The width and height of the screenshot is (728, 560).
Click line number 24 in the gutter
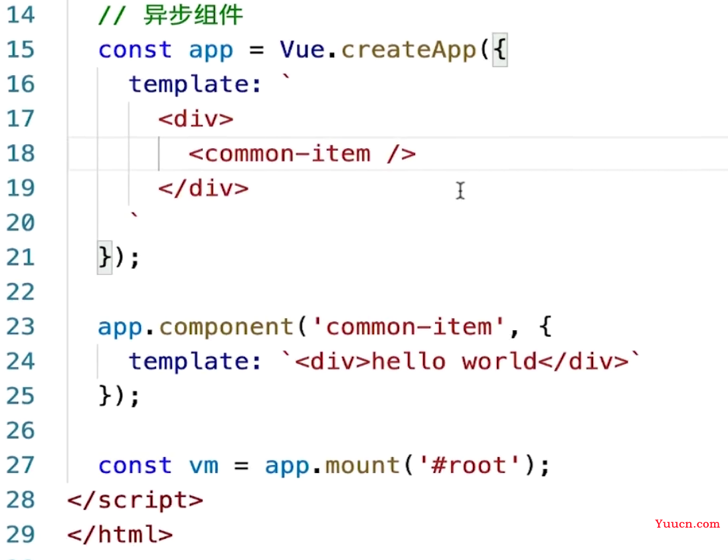[x=21, y=362]
